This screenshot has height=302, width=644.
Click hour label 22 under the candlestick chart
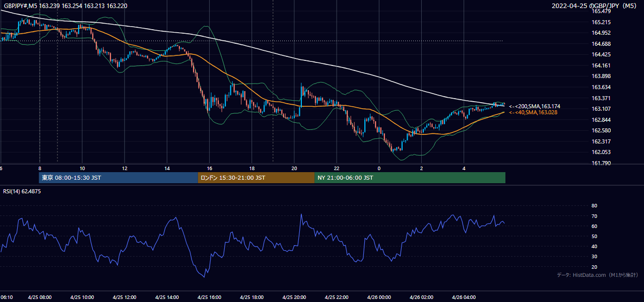click(336, 168)
